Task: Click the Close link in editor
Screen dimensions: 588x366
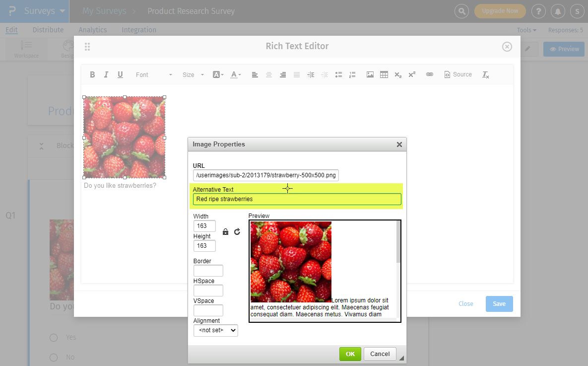Action: pos(466,304)
